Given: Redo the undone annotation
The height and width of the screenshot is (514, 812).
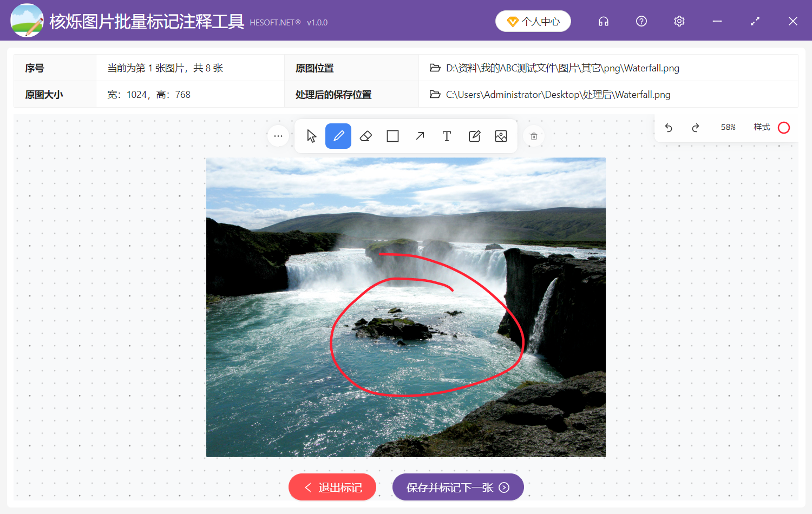Looking at the screenshot, I should [696, 128].
